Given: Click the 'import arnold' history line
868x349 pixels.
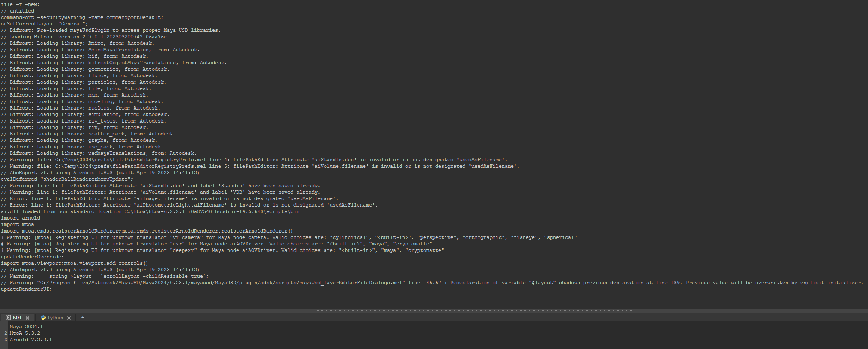Looking at the screenshot, I should click(20, 218).
